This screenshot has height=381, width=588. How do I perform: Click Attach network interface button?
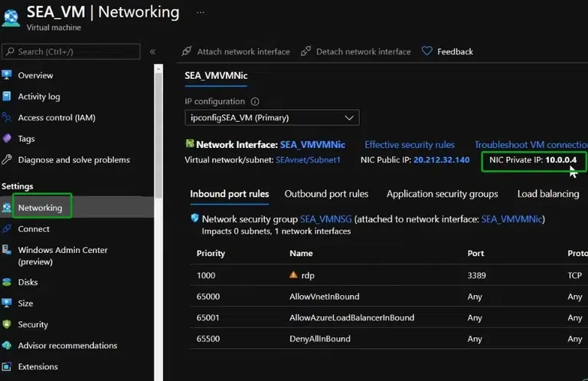(x=236, y=51)
